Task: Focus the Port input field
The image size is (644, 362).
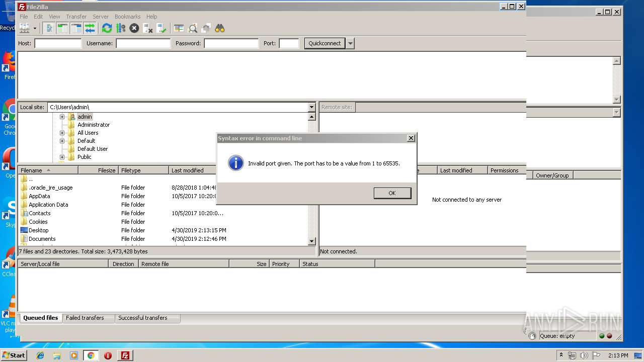Action: [289, 43]
